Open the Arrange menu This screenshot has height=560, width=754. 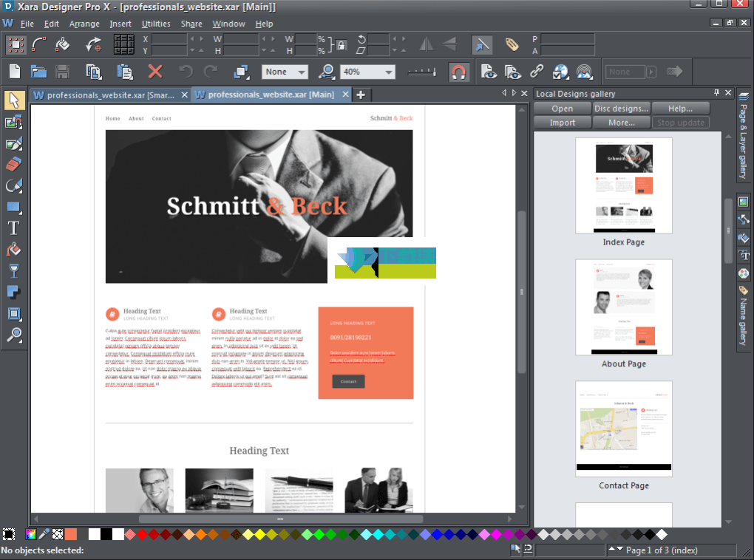[x=84, y=24]
